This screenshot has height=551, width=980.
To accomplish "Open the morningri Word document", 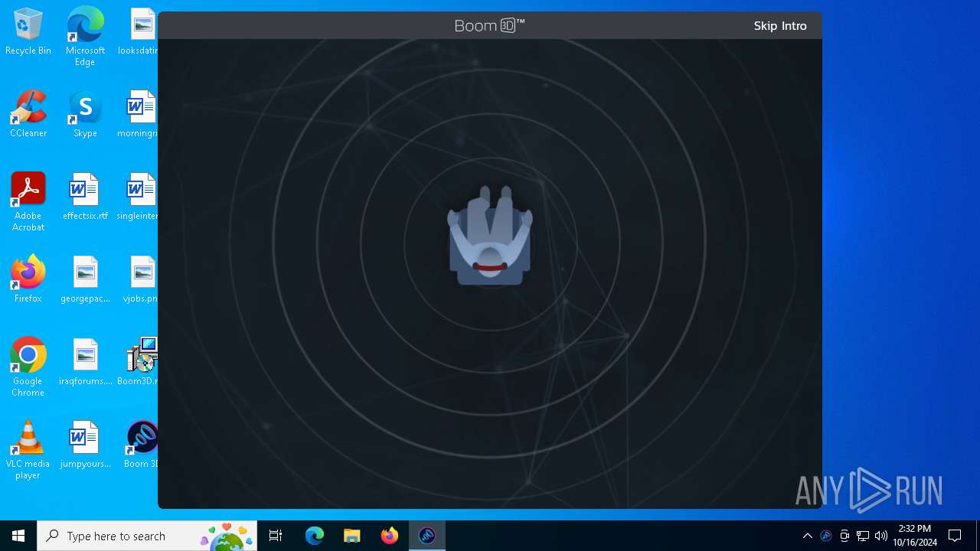I will (x=141, y=115).
